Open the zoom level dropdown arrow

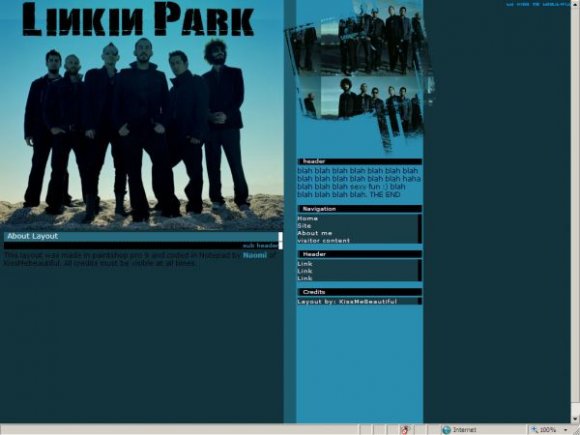(567, 430)
